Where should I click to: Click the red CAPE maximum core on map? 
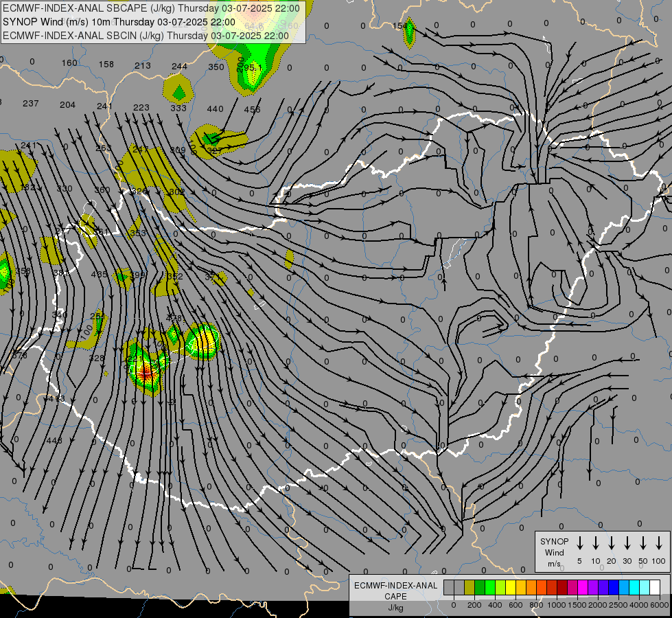tap(146, 372)
